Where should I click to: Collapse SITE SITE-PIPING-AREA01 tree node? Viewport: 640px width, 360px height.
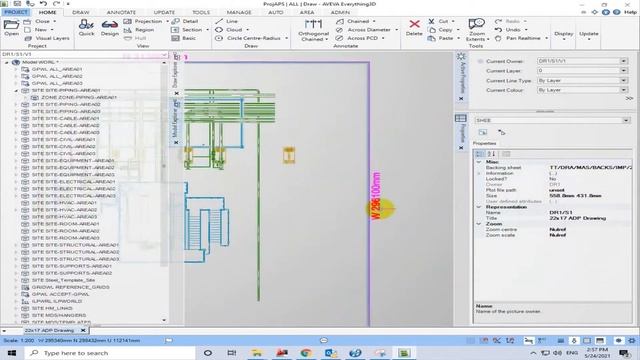(x=16, y=91)
